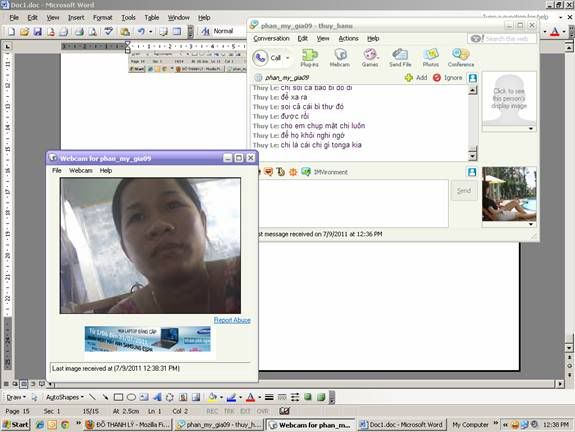Open the Games icon in chat toolbar
Image resolution: width=575 pixels, height=432 pixels.
pyautogui.click(x=370, y=58)
